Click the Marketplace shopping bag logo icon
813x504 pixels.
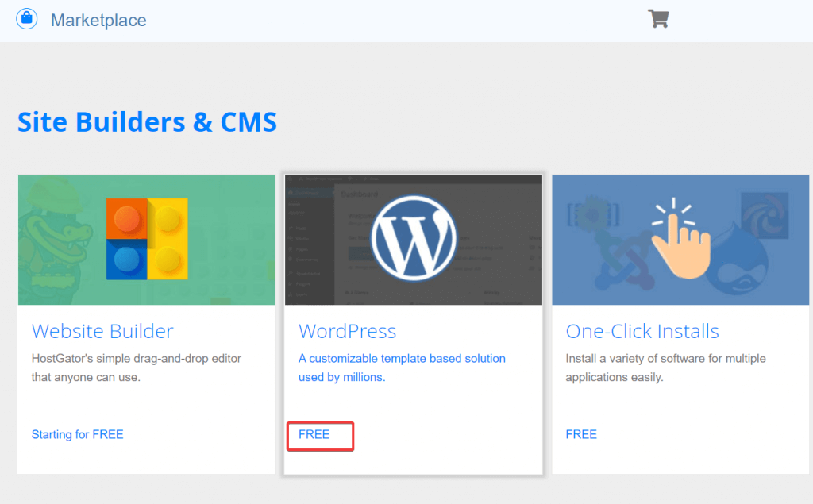tap(26, 19)
